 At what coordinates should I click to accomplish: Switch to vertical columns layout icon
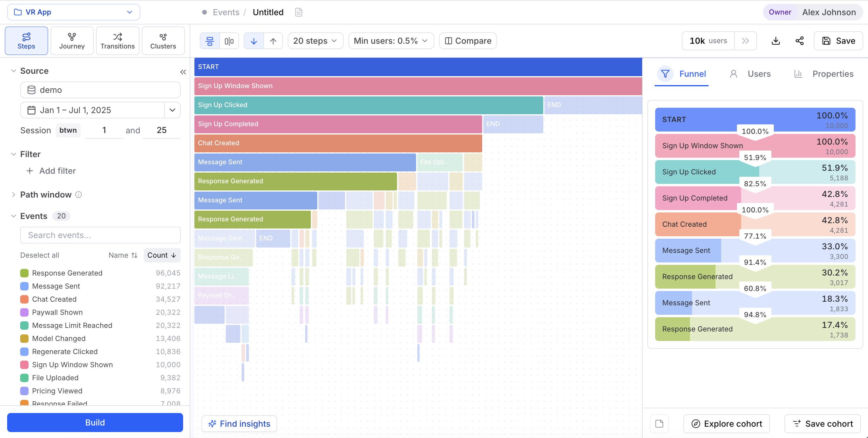point(229,41)
